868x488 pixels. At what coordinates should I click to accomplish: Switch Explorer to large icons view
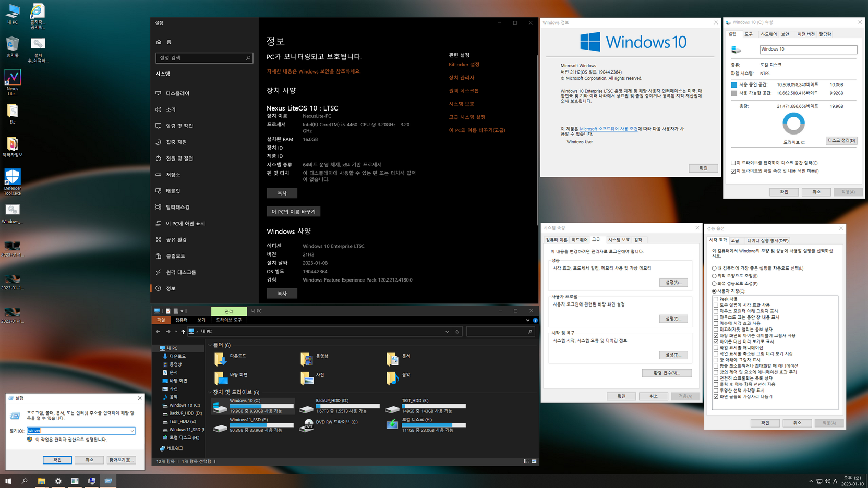coord(534,461)
